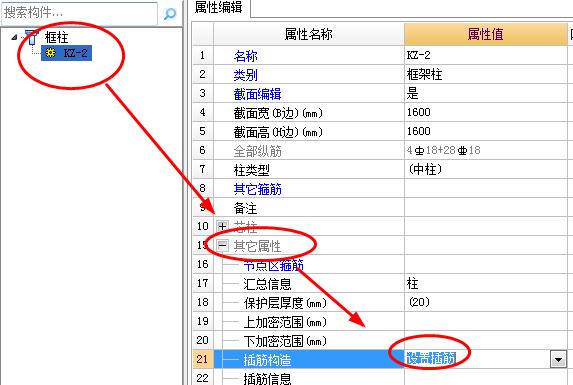
Task: Click the 汇总信息 value 柱
Action: tap(485, 283)
